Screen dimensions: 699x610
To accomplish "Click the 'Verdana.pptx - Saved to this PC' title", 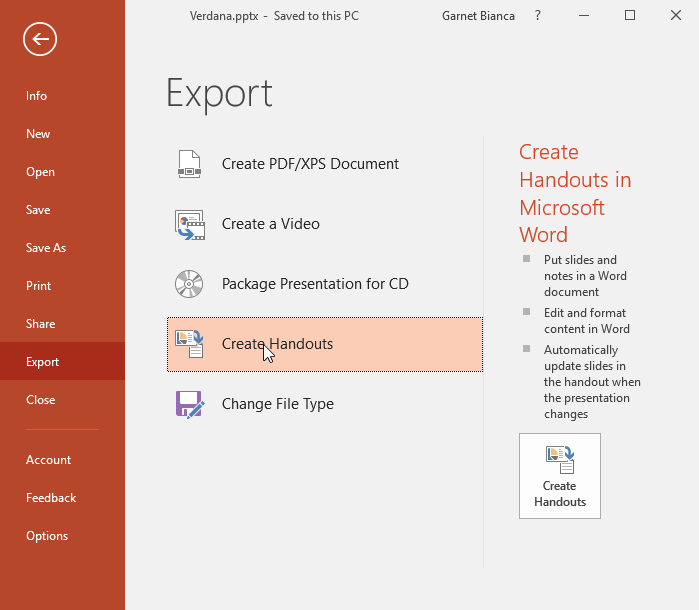I will (x=274, y=16).
